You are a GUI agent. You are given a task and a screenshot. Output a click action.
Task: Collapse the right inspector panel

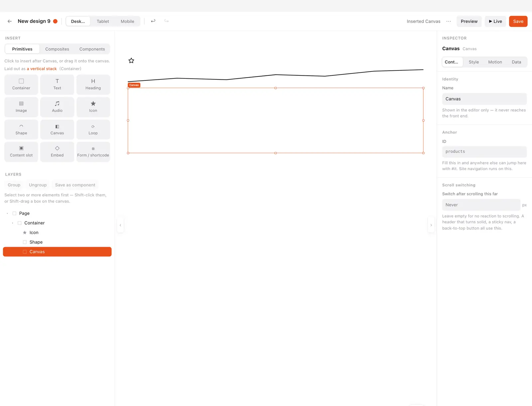[431, 225]
